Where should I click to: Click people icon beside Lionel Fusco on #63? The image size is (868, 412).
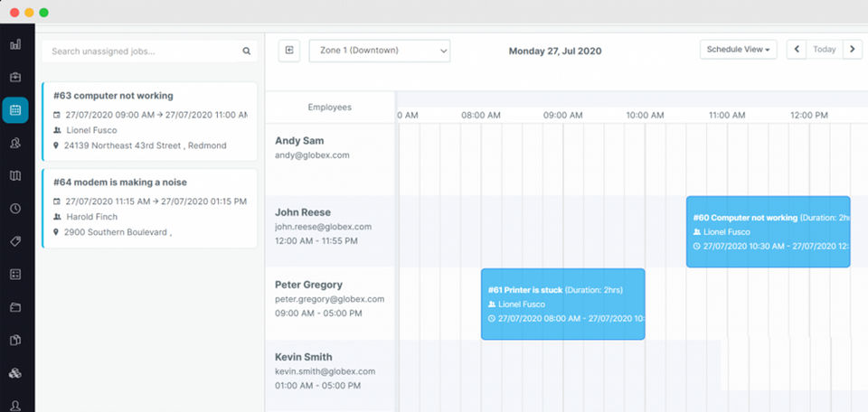pos(57,130)
